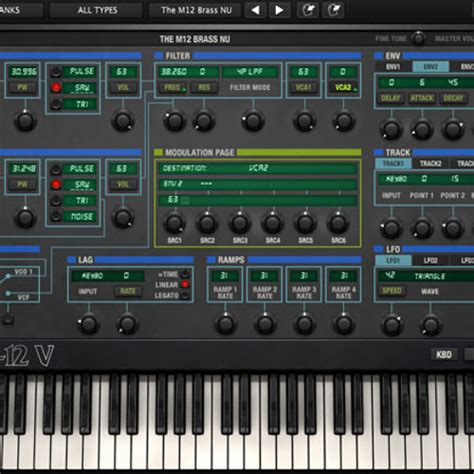The width and height of the screenshot is (474, 474).
Task: Open the ALL TYPES preset filter
Action: [x=97, y=10]
